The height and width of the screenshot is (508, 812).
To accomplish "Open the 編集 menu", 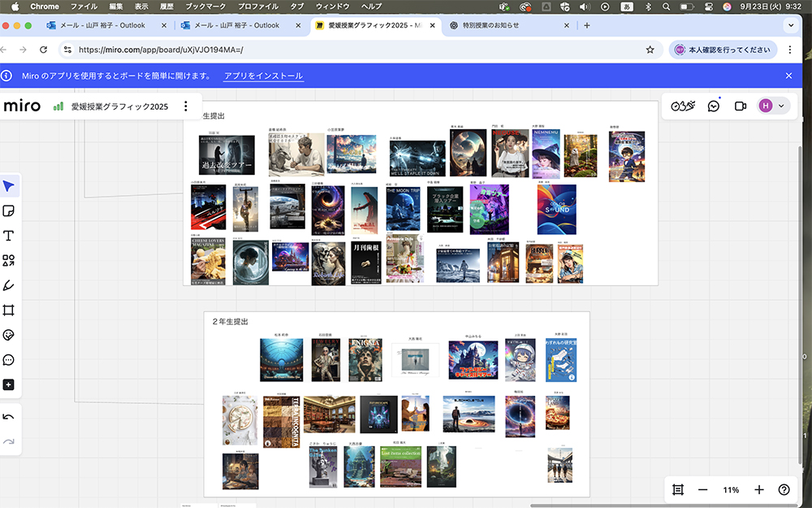I will tap(116, 7).
